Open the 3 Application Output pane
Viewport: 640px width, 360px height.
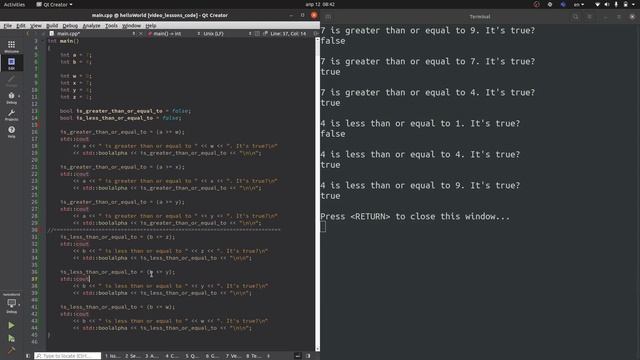(152, 356)
